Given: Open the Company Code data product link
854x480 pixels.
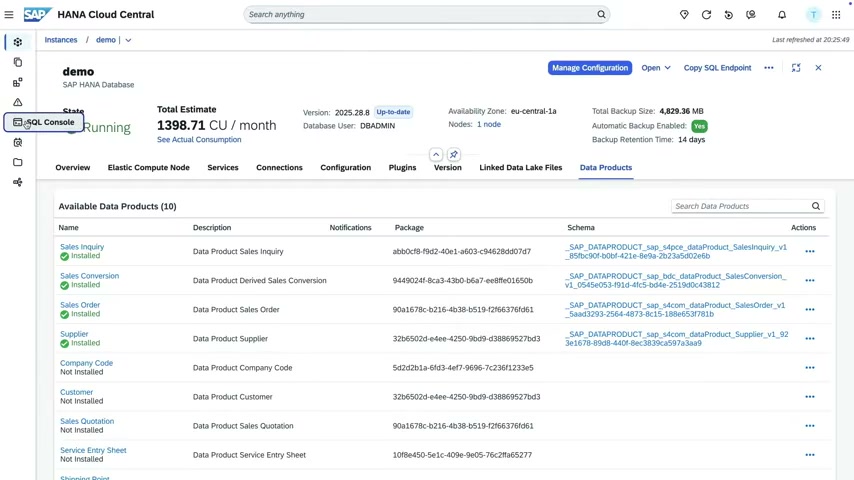Looking at the screenshot, I should tap(87, 363).
